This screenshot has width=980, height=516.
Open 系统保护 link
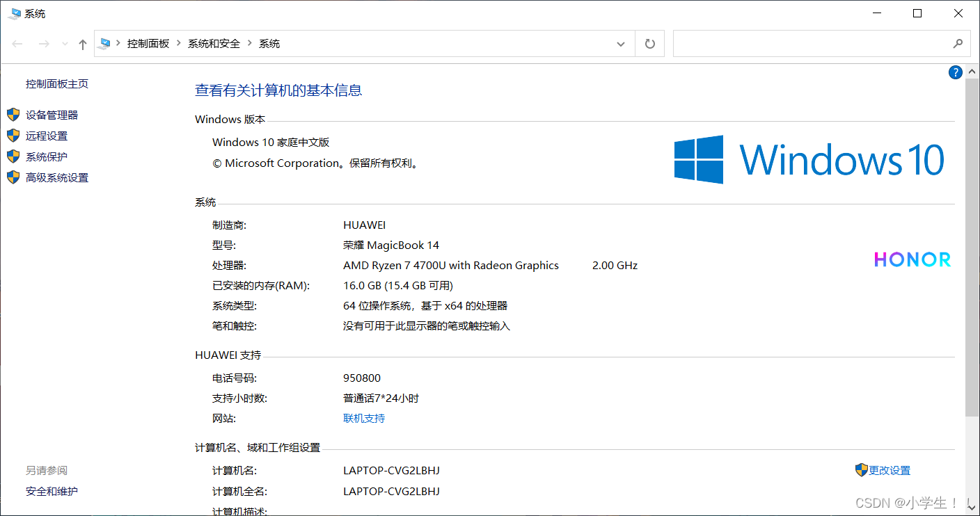47,156
